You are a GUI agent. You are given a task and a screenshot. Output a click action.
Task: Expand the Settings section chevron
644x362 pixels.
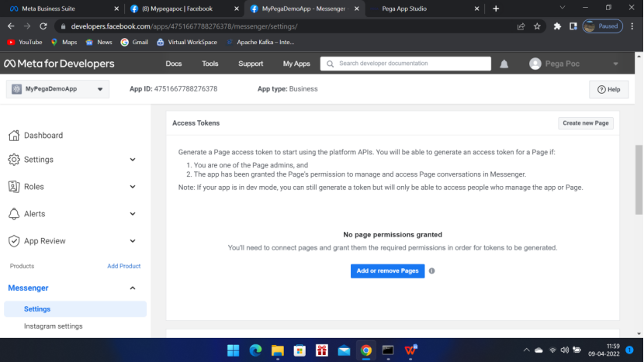(133, 160)
